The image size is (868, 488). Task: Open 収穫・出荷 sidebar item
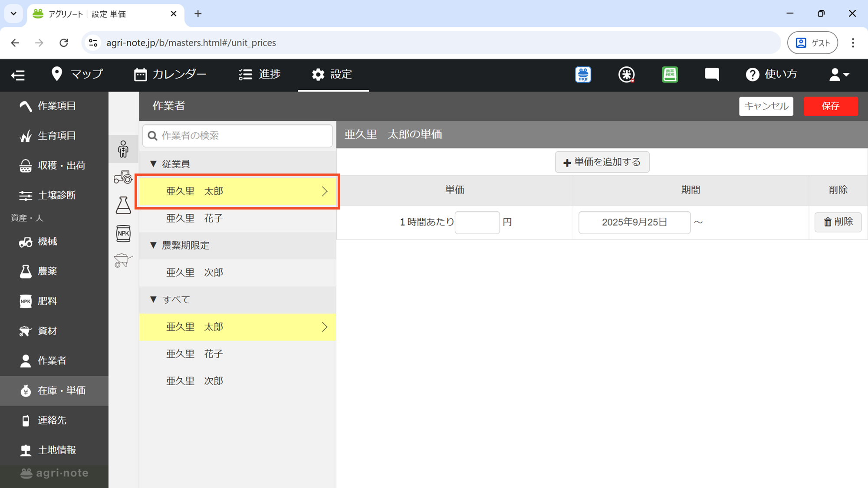click(x=54, y=166)
